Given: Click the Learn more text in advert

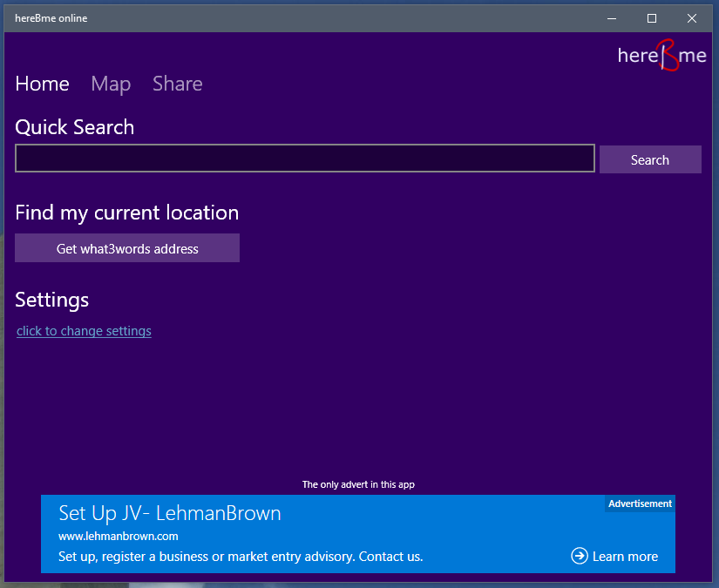Looking at the screenshot, I should [x=625, y=557].
